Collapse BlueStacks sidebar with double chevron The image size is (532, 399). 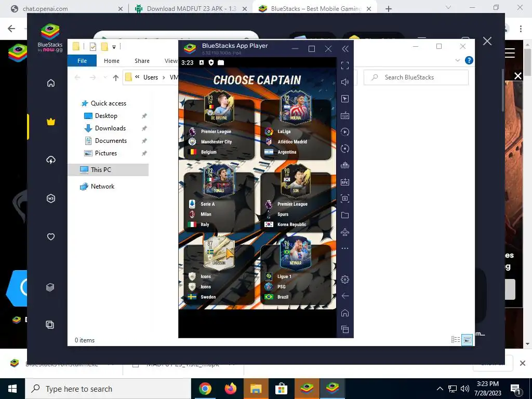pyautogui.click(x=345, y=49)
